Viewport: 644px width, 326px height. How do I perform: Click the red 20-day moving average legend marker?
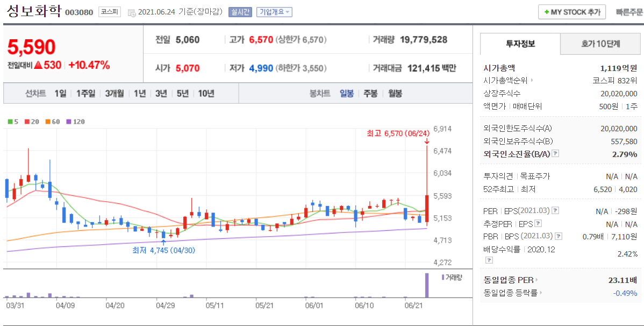pyautogui.click(x=27, y=122)
